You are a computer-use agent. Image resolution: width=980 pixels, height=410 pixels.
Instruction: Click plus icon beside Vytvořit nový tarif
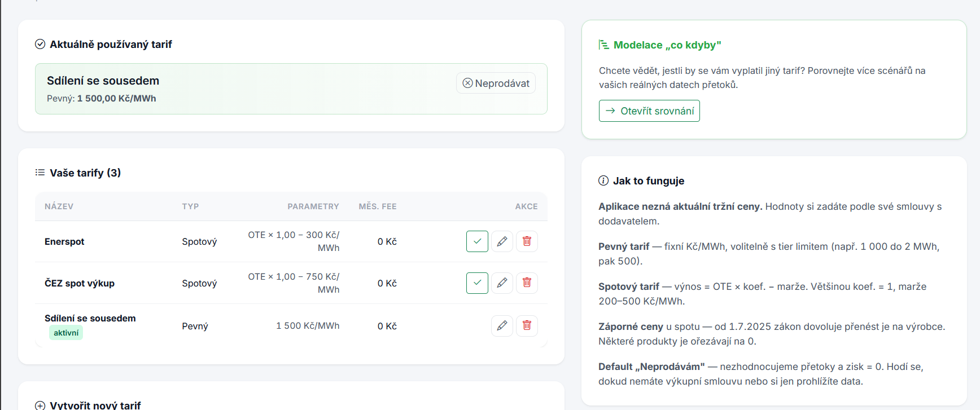coord(40,405)
